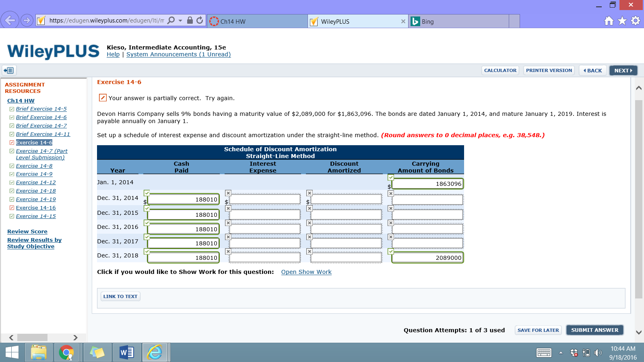Go back with the browser back arrow

coord(10,20)
